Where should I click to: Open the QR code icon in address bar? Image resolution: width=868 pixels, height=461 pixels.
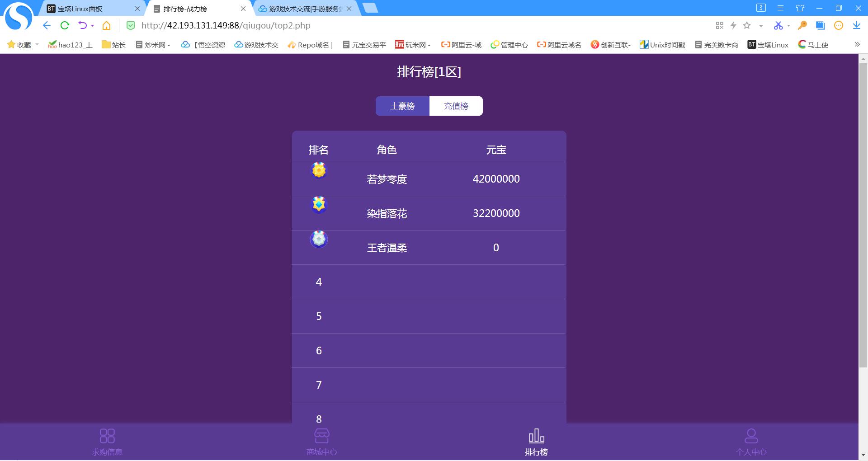720,26
